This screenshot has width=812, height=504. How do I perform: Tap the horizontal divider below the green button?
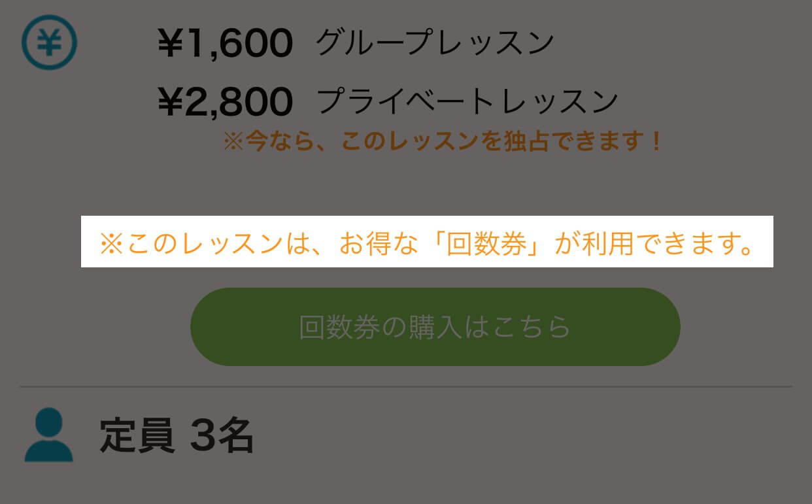click(x=405, y=386)
